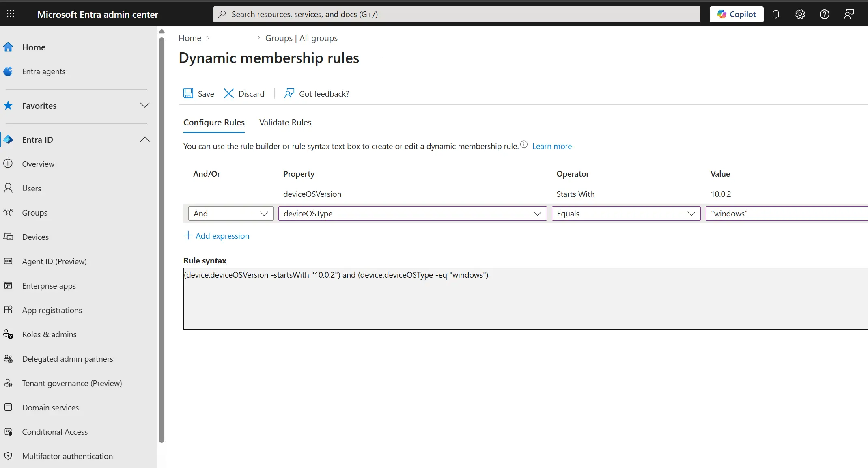Open the help panel
Image resolution: width=868 pixels, height=468 pixels.
tap(825, 14)
